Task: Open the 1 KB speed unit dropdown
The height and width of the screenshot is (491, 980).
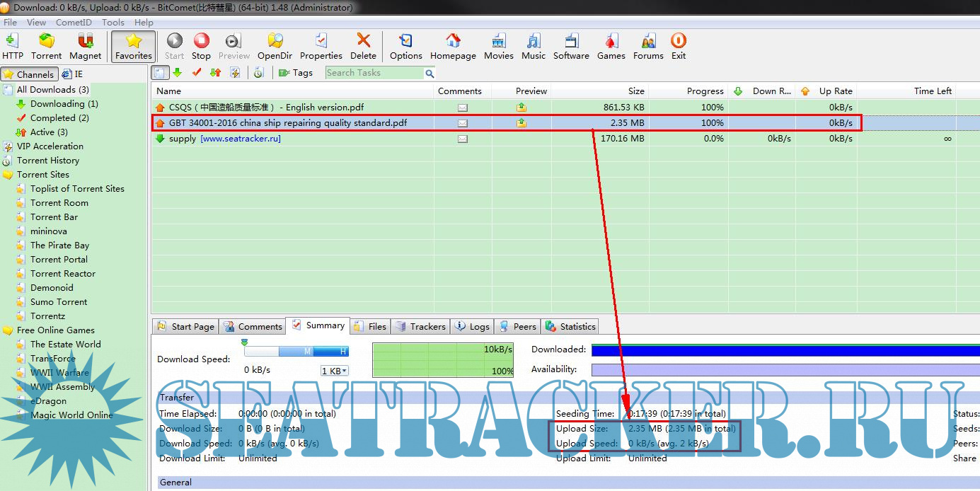Action: (x=335, y=371)
